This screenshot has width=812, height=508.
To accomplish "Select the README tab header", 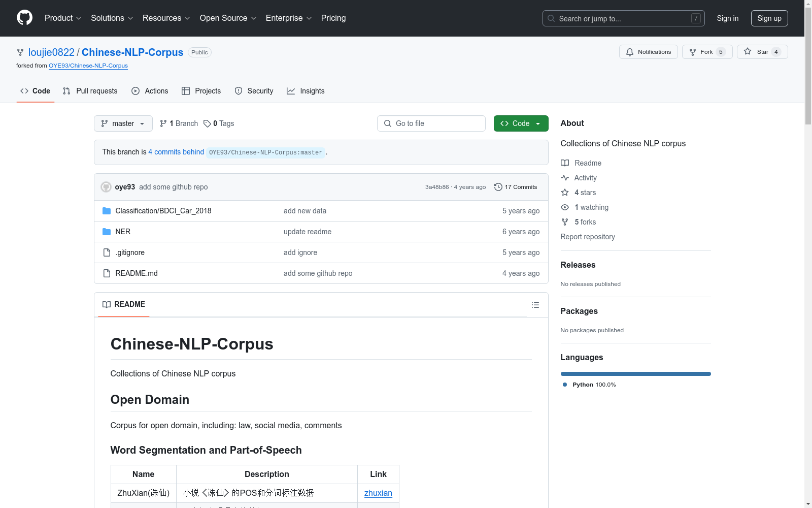I will pos(124,304).
